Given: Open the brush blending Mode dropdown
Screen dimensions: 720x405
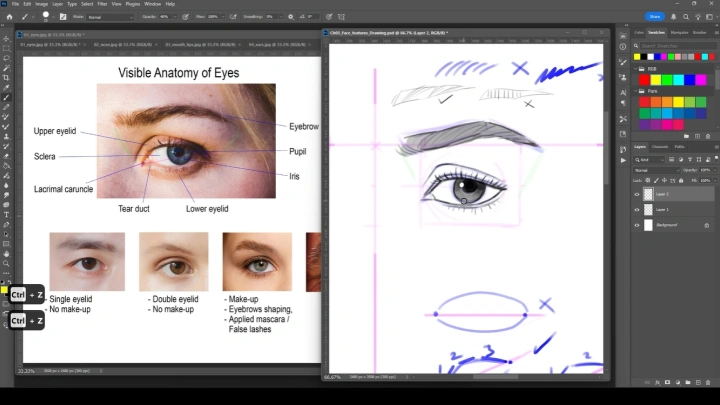Looking at the screenshot, I should (x=109, y=17).
